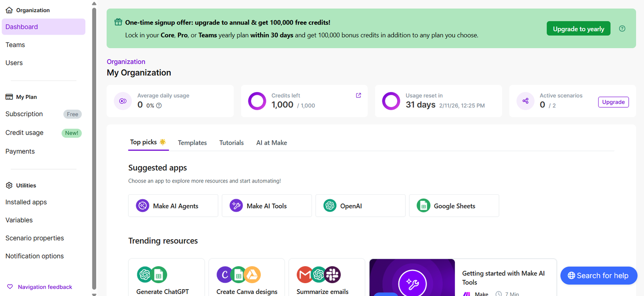Click the Free subscription badge
The height and width of the screenshot is (296, 644).
pyautogui.click(x=72, y=114)
